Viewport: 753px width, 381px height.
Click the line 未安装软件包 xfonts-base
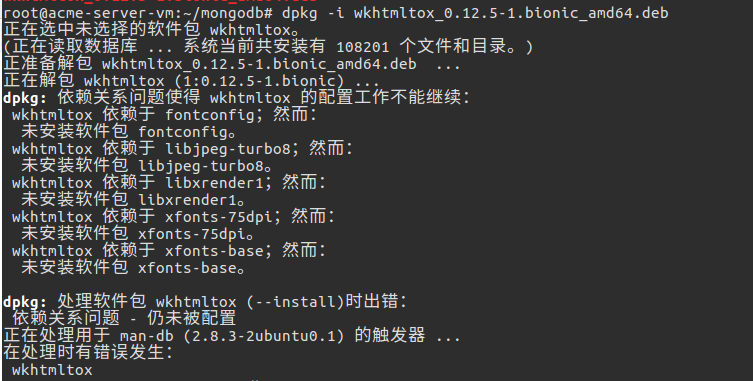pyautogui.click(x=133, y=269)
